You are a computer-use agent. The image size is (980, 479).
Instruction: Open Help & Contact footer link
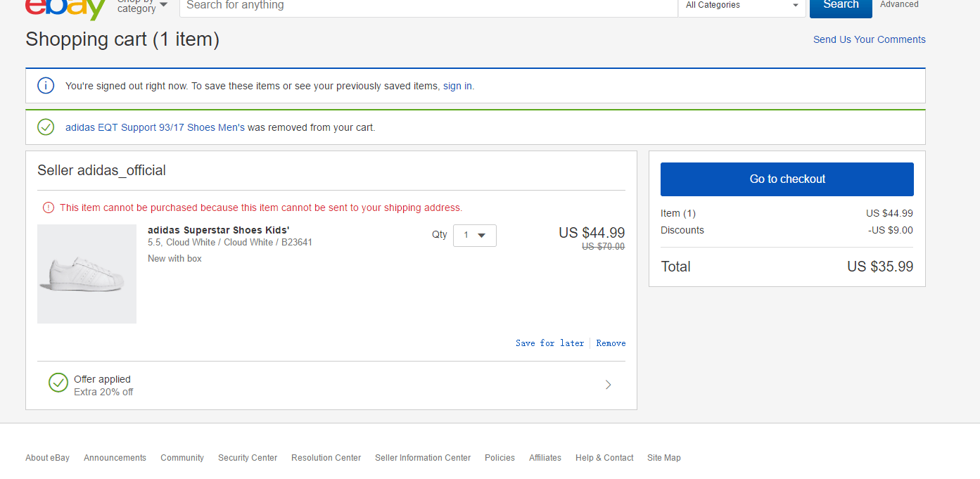[604, 458]
